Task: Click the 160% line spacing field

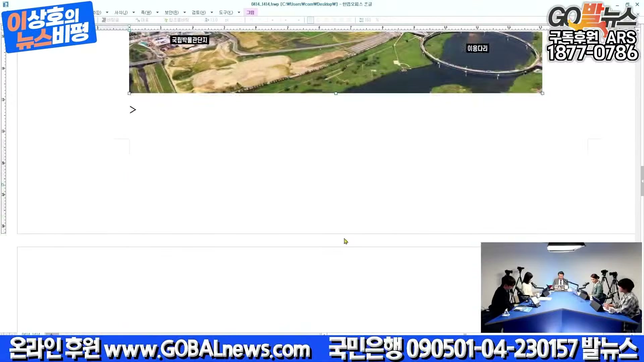Action: click(x=368, y=20)
